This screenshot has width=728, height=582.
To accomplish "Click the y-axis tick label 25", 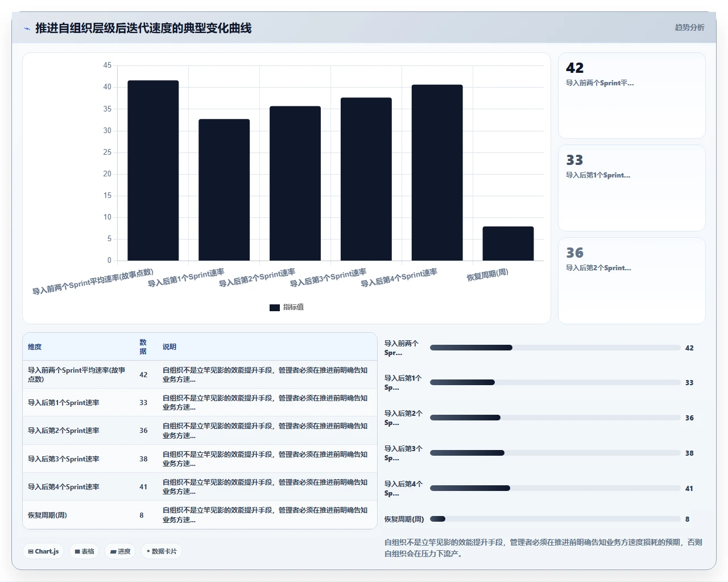I will click(x=107, y=152).
